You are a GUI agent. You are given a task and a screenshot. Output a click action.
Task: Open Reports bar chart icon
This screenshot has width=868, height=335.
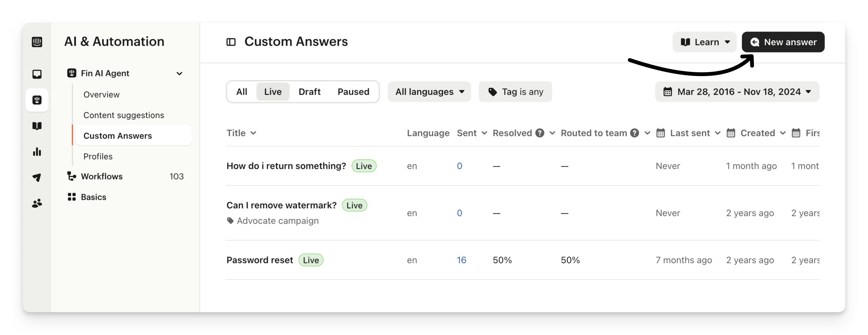tap(37, 152)
